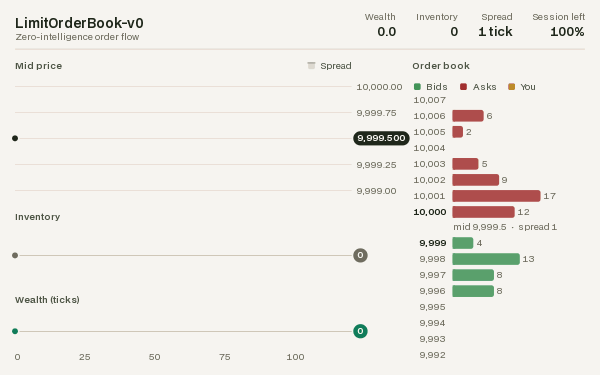Click the Inventory 0 header value
Viewport: 600px width, 375px height.
pos(454,32)
